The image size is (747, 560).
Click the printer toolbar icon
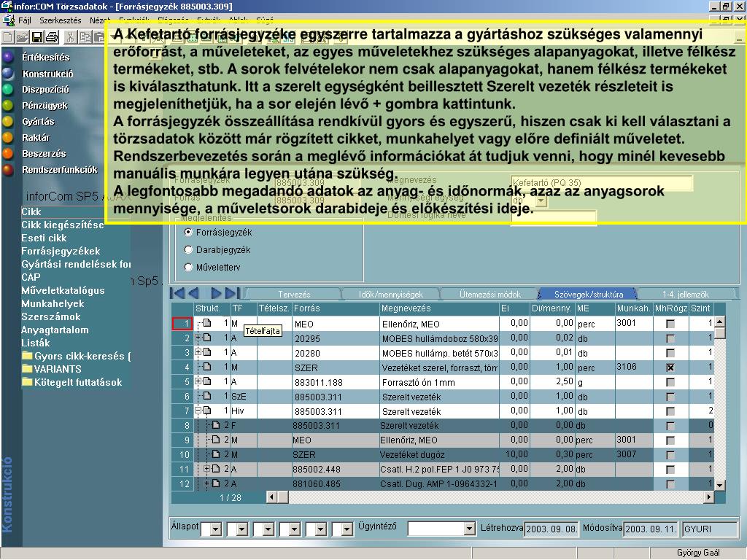point(52,37)
